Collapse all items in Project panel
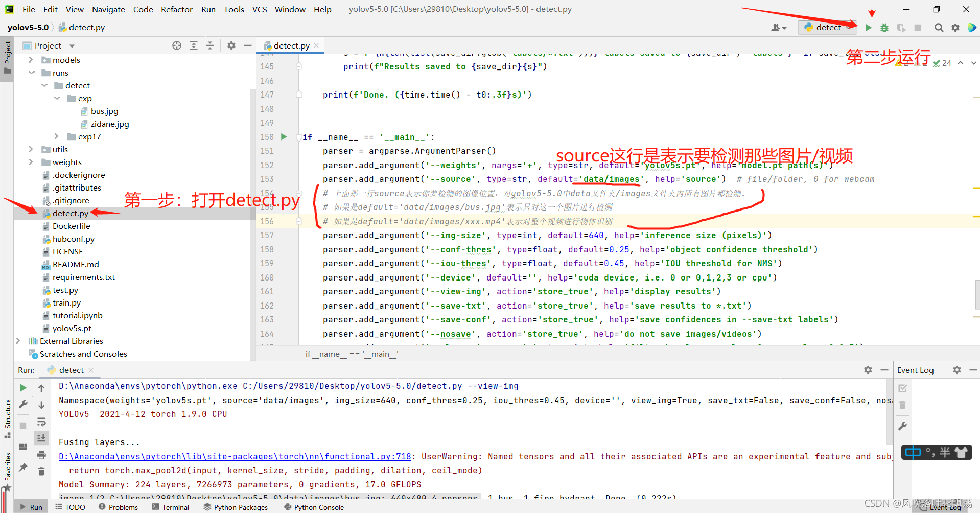980x513 pixels. point(210,45)
